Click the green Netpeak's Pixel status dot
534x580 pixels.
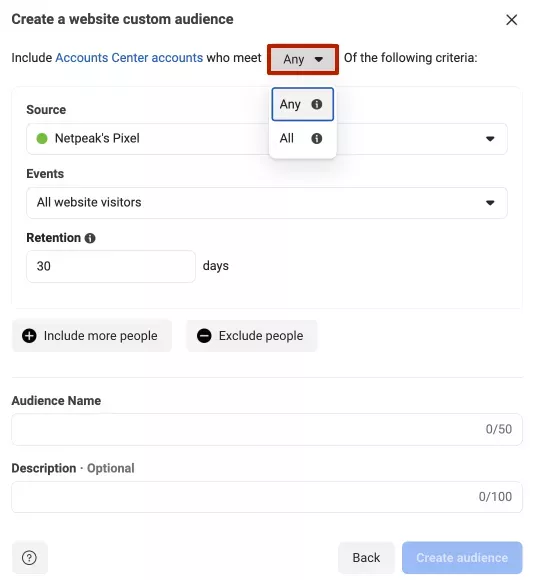pyautogui.click(x=42, y=139)
